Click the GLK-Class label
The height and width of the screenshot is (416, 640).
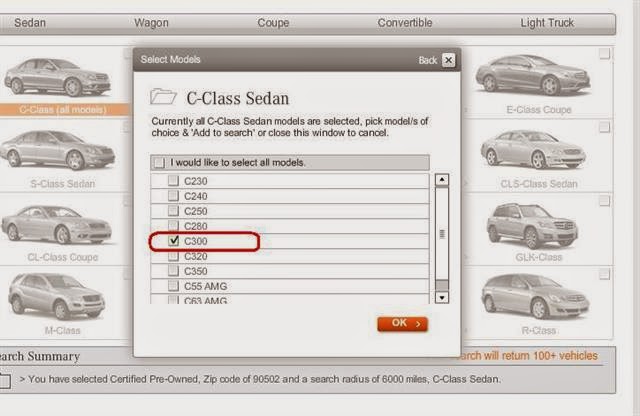pos(539,257)
